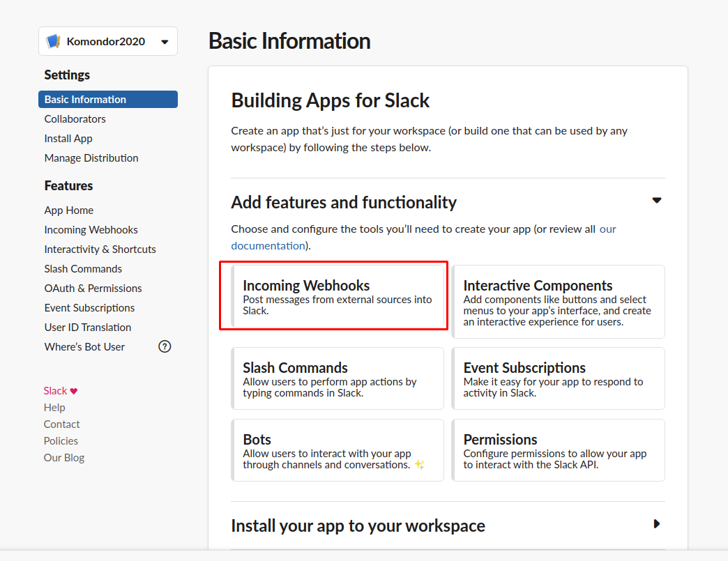Image resolution: width=728 pixels, height=561 pixels.
Task: Open the Collaborators settings page
Action: (x=75, y=119)
